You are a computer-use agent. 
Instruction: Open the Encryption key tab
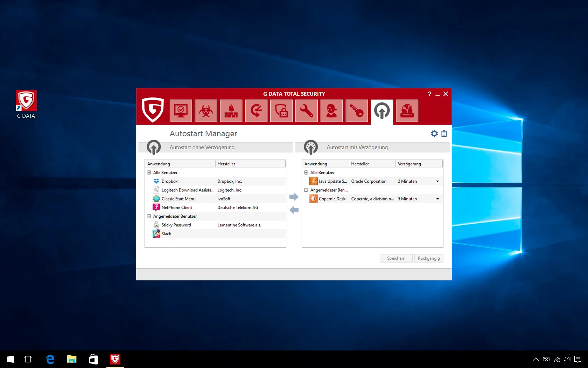[357, 111]
